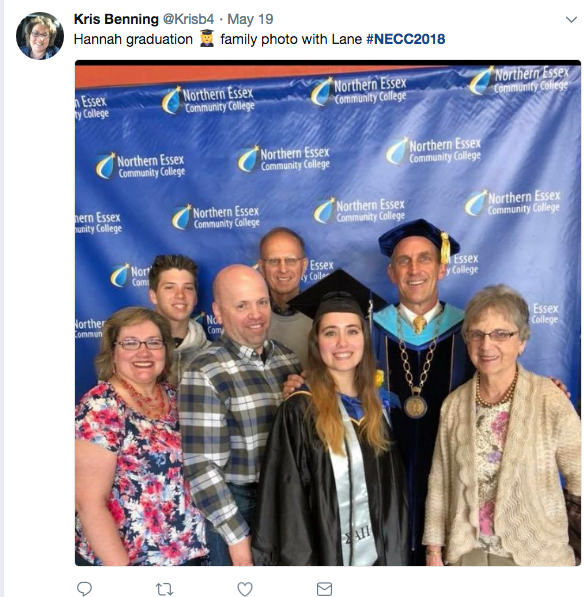
Task: Send tweet via direct message envelope icon
Action: coord(324,589)
